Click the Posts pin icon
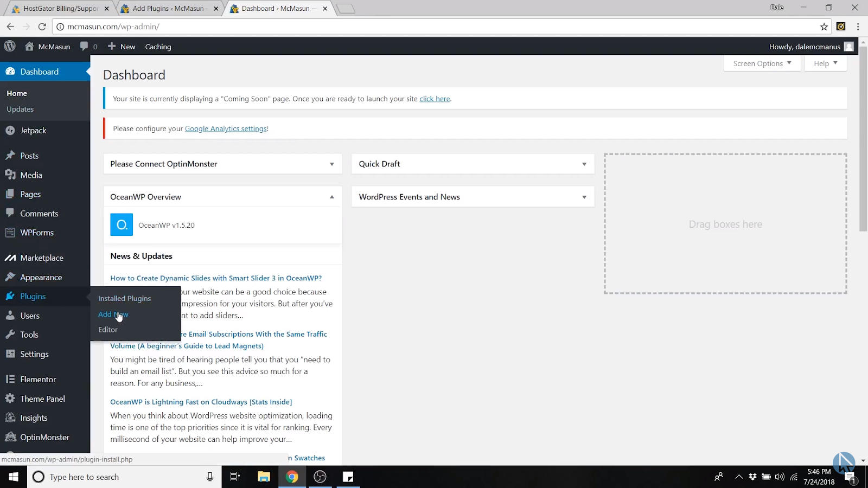This screenshot has width=868, height=488. (x=10, y=156)
